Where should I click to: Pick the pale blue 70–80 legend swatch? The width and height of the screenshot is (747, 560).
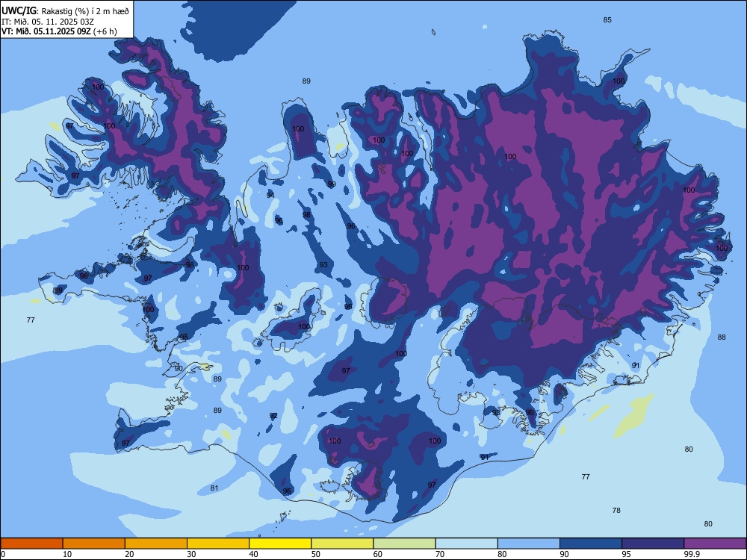coord(466,544)
